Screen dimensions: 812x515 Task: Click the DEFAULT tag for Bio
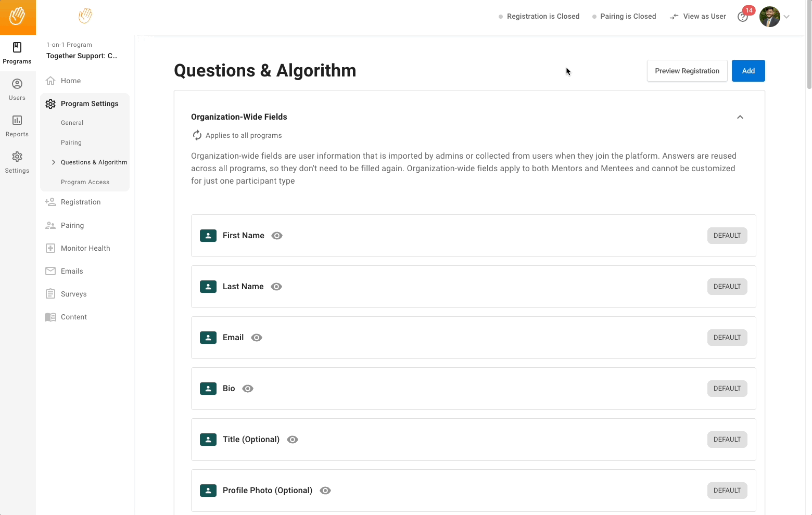(727, 389)
